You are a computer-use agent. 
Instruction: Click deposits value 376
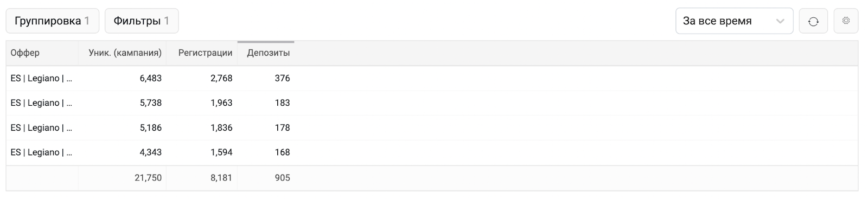coord(282,78)
